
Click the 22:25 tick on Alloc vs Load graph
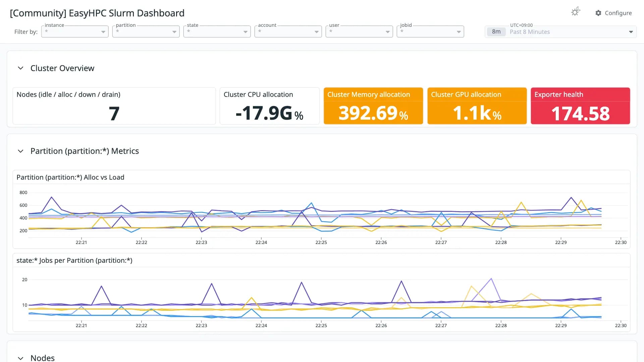(x=321, y=242)
